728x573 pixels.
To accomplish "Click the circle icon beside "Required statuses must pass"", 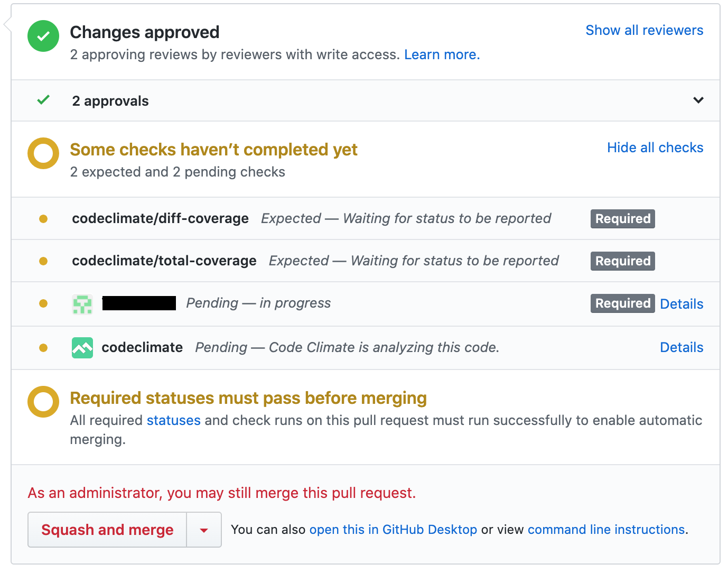I will (x=43, y=402).
